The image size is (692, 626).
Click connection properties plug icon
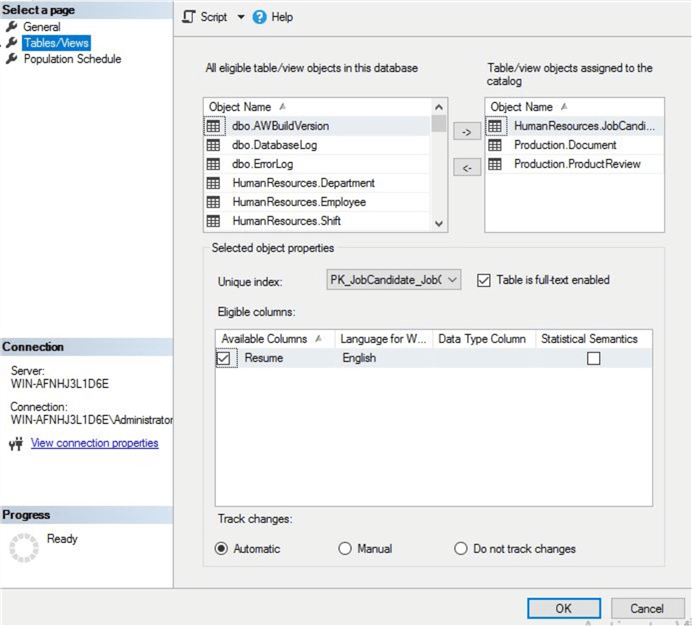[x=16, y=444]
